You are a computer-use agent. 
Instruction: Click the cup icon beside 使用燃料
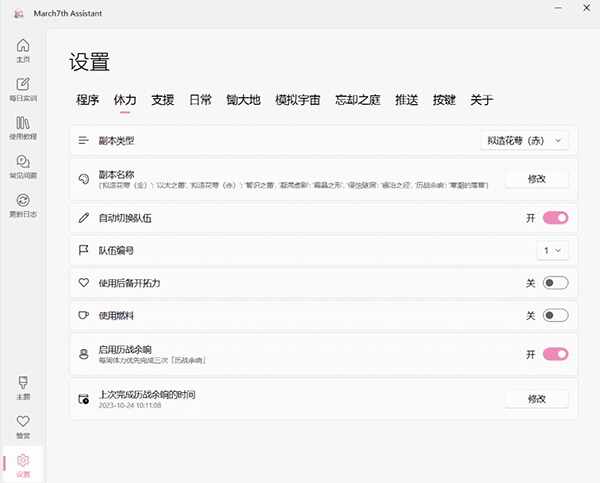click(83, 315)
